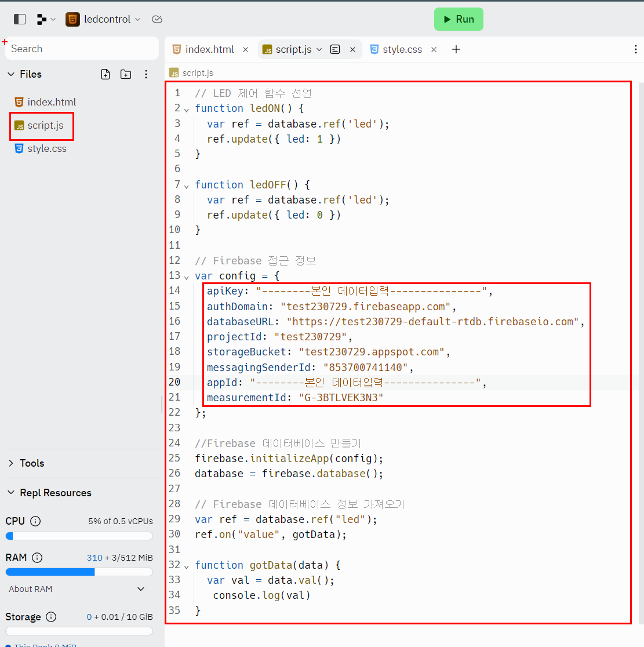Viewport: 644px width, 647px height.
Task: Open the editor pane three-dot menu
Action: coord(635,49)
